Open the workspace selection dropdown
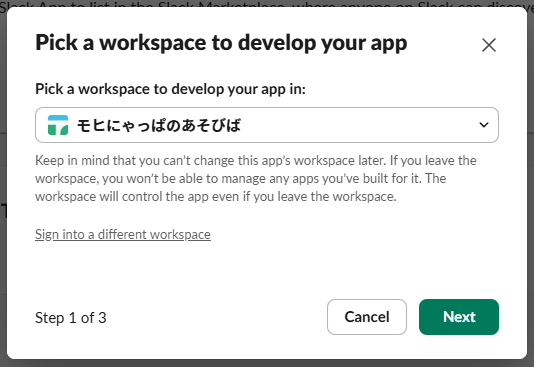The height and width of the screenshot is (367, 534). [x=267, y=125]
